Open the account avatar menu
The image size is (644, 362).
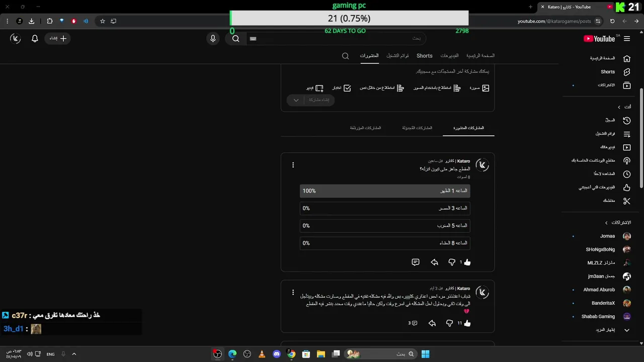16,39
